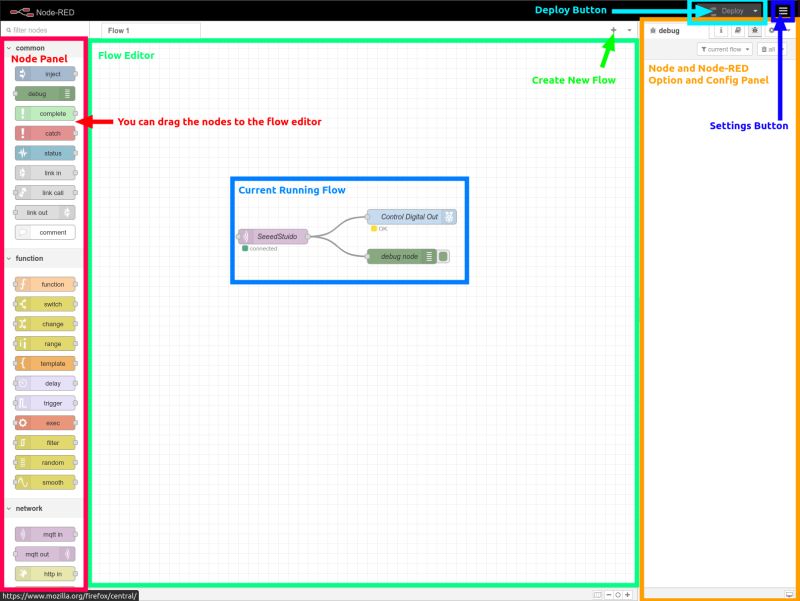Select the mqtt in node under network
800x601 pixels.
click(44, 534)
